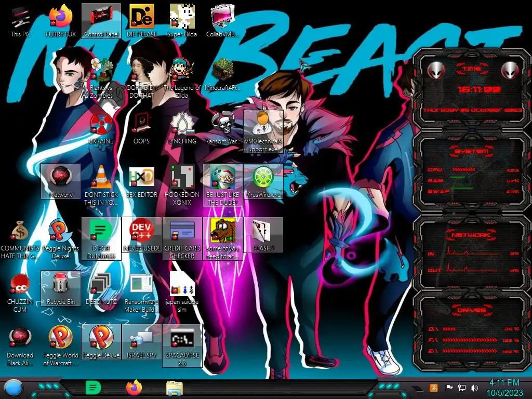Open the Peggle Nights Deluxe shortcut
This screenshot has height=399, width=532.
coord(60,239)
